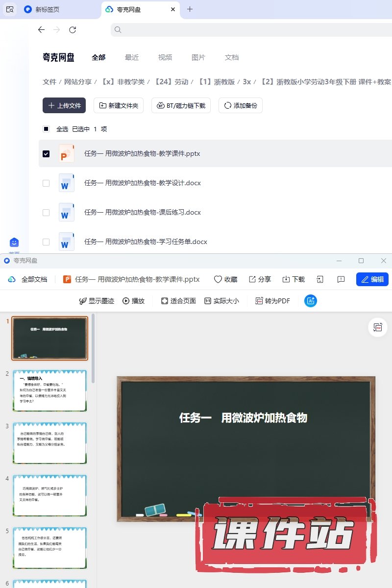392x588 pixels.
Task: Check the 教学设计.docx file checkbox
Action: point(46,183)
